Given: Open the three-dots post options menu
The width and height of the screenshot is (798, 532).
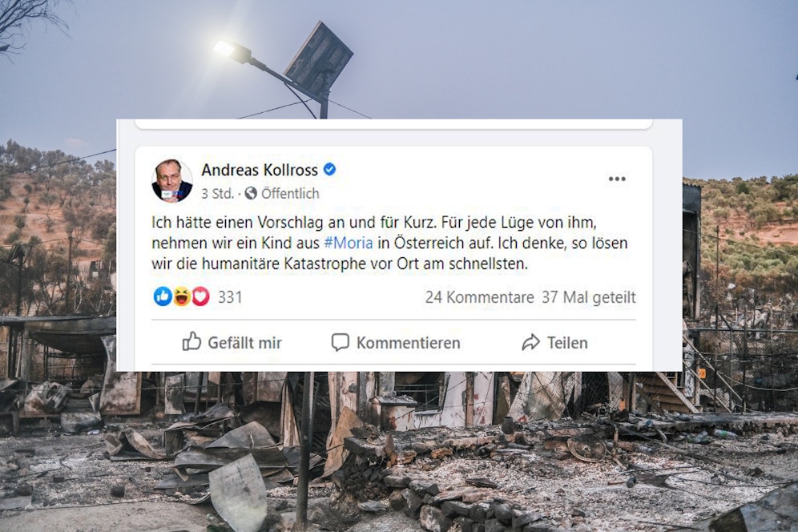Looking at the screenshot, I should [x=617, y=179].
